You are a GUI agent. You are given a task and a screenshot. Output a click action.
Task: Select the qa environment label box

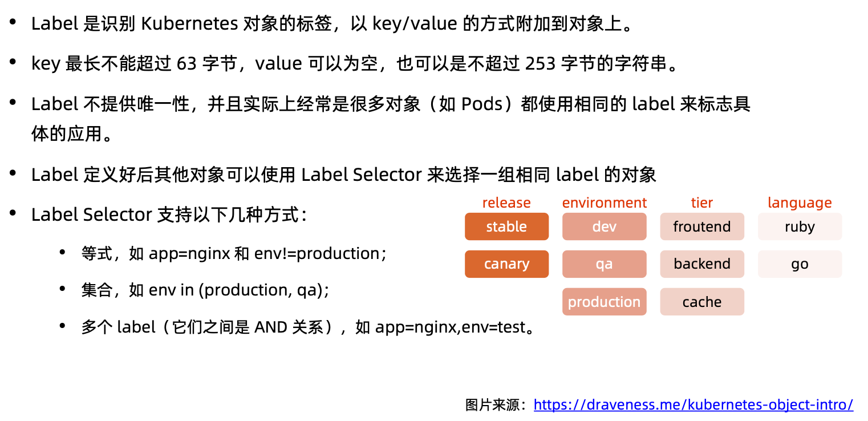(604, 264)
